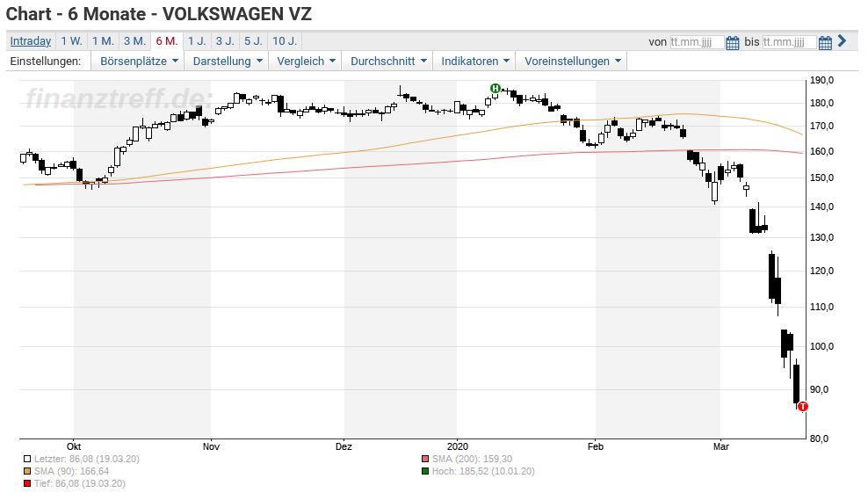
Task: Click the '2020' year label on x-axis
Action: pos(458,446)
